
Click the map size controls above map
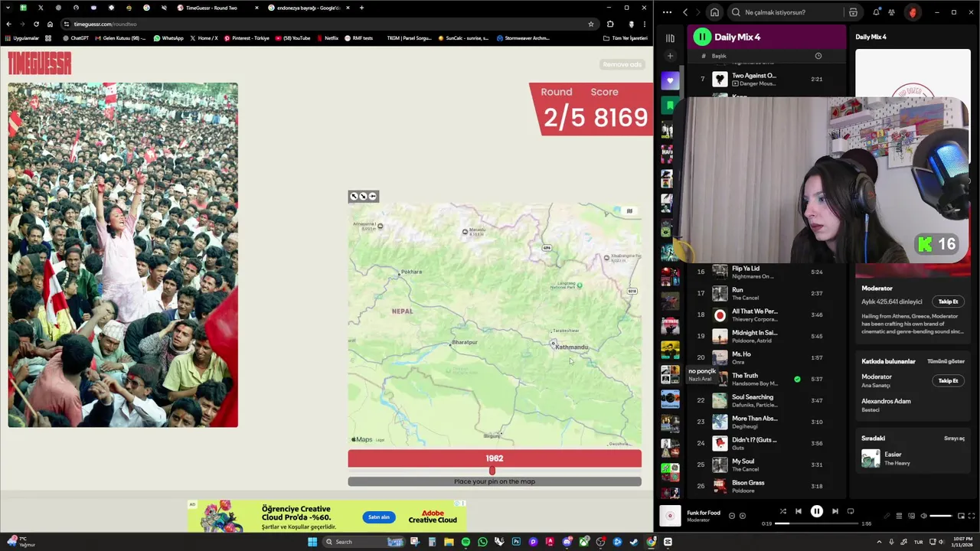click(363, 197)
